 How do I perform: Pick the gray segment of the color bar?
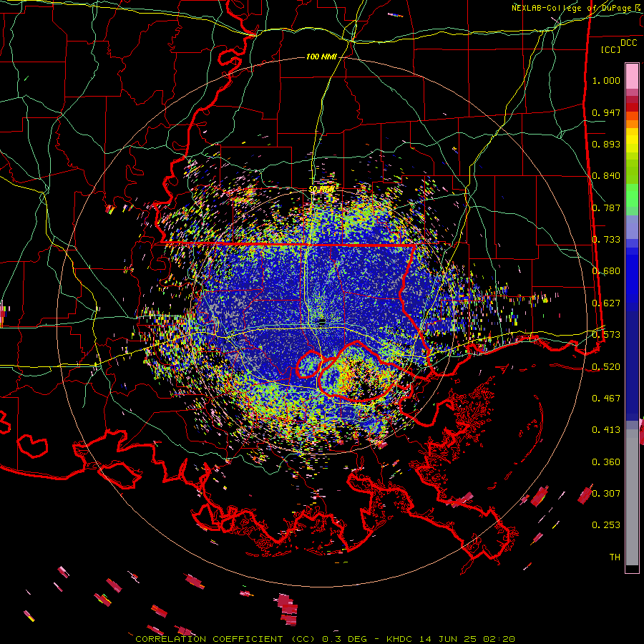click(x=632, y=497)
